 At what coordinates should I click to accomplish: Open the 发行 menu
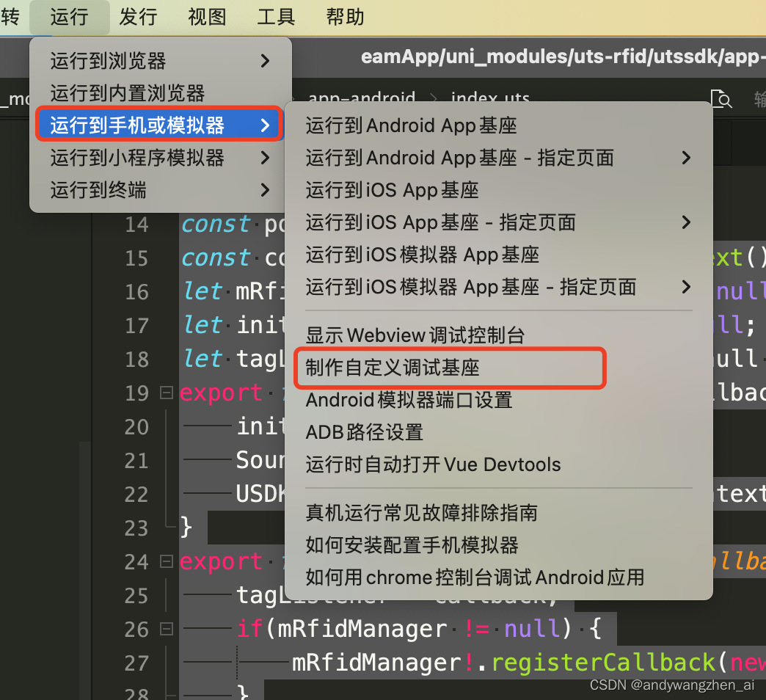point(138,17)
